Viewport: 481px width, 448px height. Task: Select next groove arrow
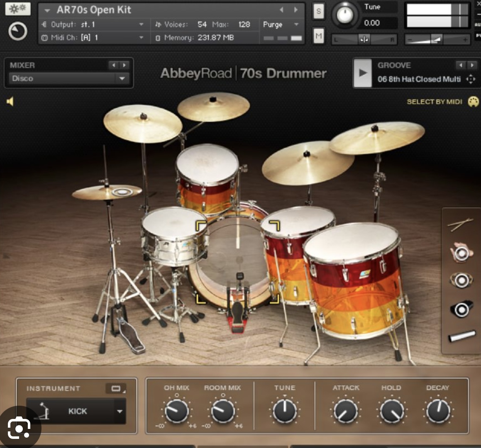(x=472, y=65)
